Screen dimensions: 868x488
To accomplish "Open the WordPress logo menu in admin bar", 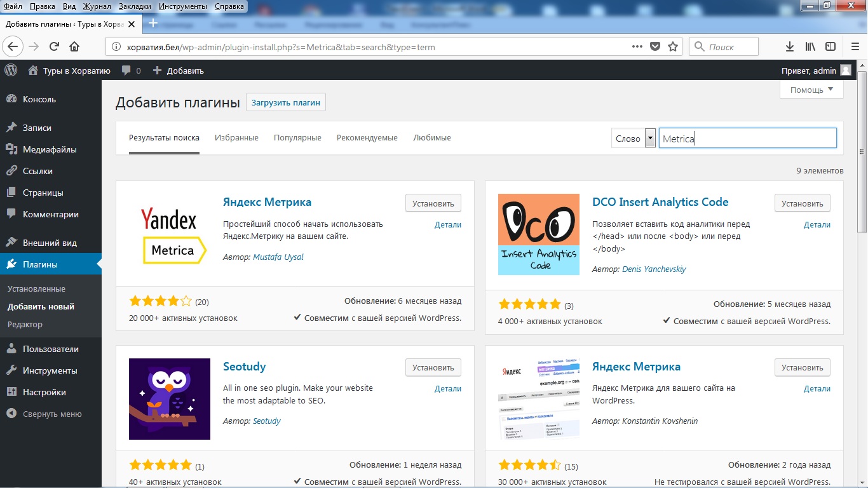I will [x=10, y=71].
